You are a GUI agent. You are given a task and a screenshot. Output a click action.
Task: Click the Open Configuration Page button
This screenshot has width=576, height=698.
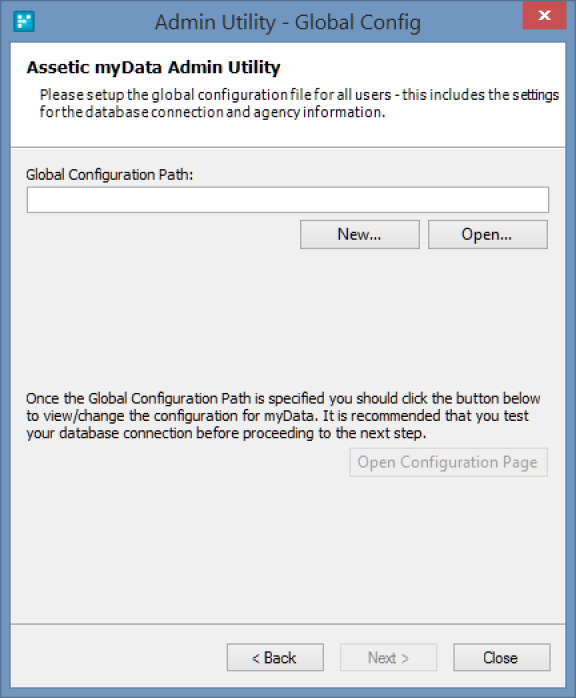pos(448,463)
